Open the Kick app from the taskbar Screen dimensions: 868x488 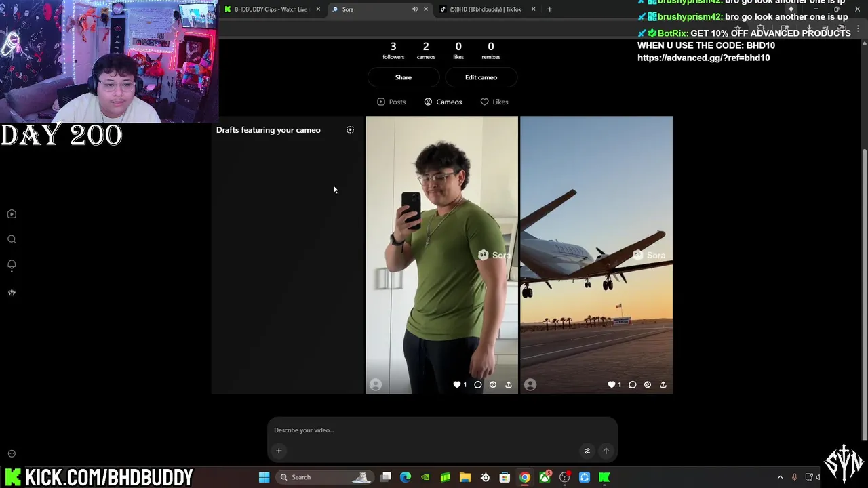604,477
